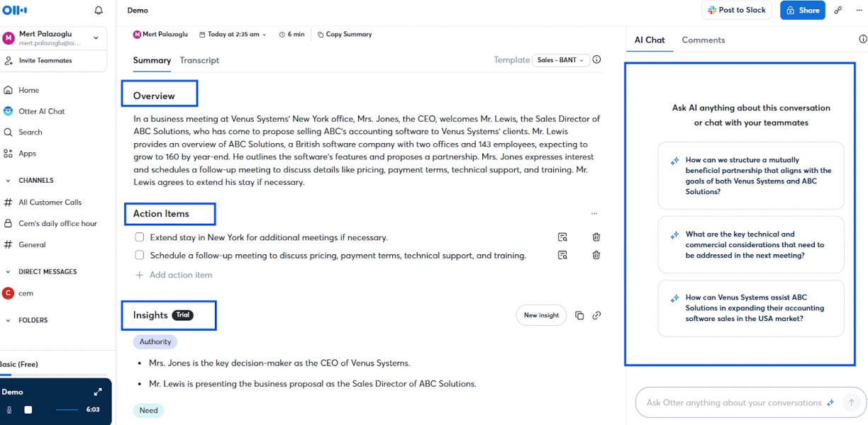
Task: Open the Sales - BANT template dropdown
Action: pos(560,60)
